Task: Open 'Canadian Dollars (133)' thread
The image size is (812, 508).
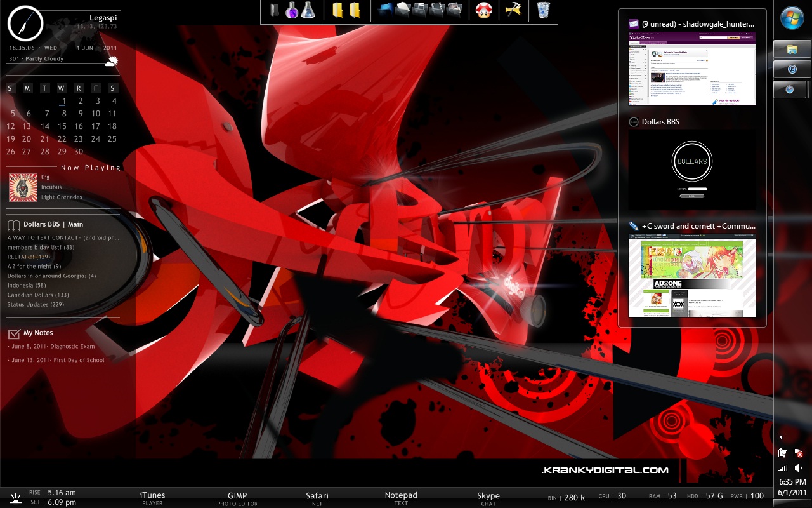Action: [x=38, y=295]
